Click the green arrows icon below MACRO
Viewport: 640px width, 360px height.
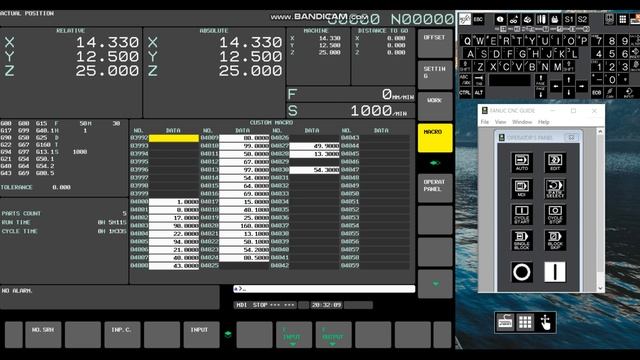click(435, 163)
